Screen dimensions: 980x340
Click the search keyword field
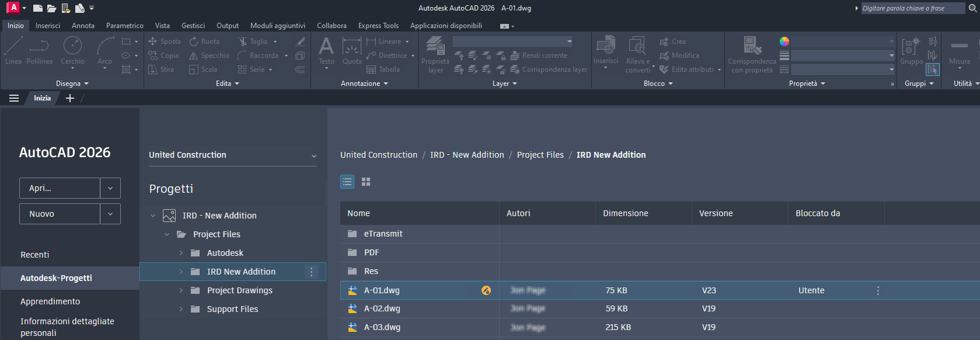(x=913, y=8)
